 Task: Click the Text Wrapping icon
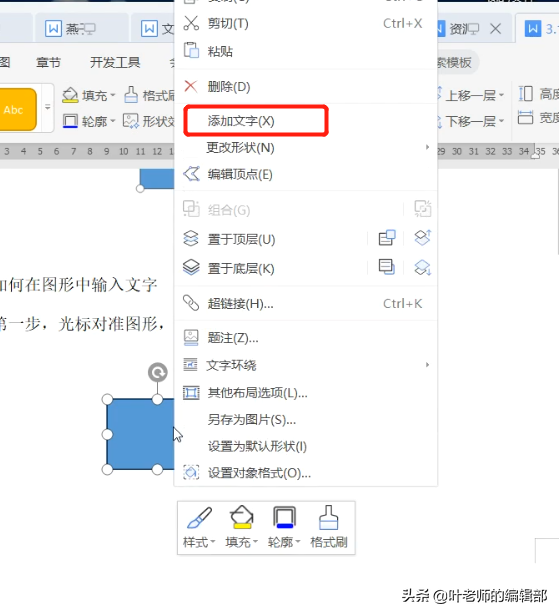coord(191,365)
